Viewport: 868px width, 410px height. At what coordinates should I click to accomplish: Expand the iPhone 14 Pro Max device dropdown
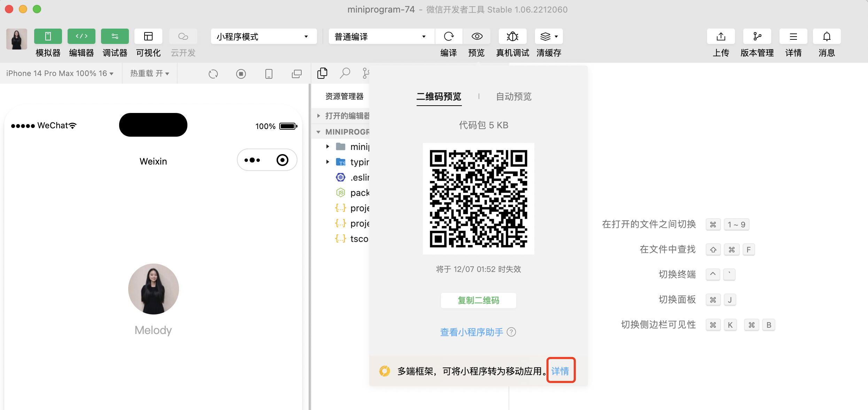60,74
